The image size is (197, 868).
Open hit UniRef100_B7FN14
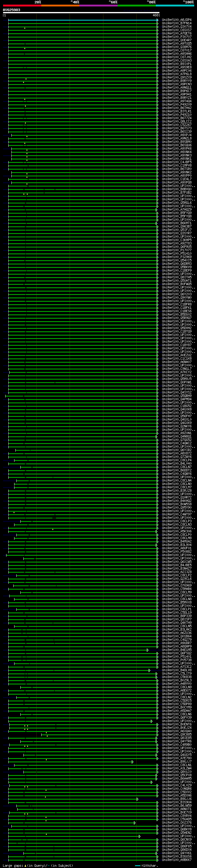pyautogui.click(x=176, y=23)
